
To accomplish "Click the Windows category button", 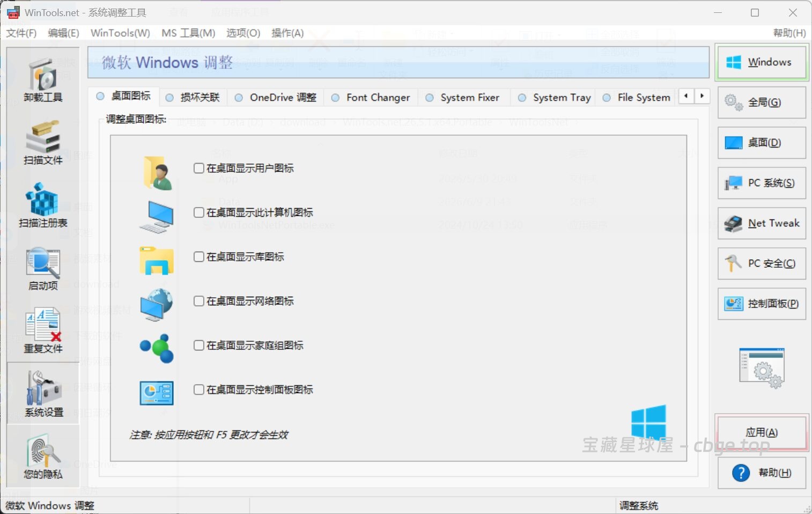I will point(762,62).
